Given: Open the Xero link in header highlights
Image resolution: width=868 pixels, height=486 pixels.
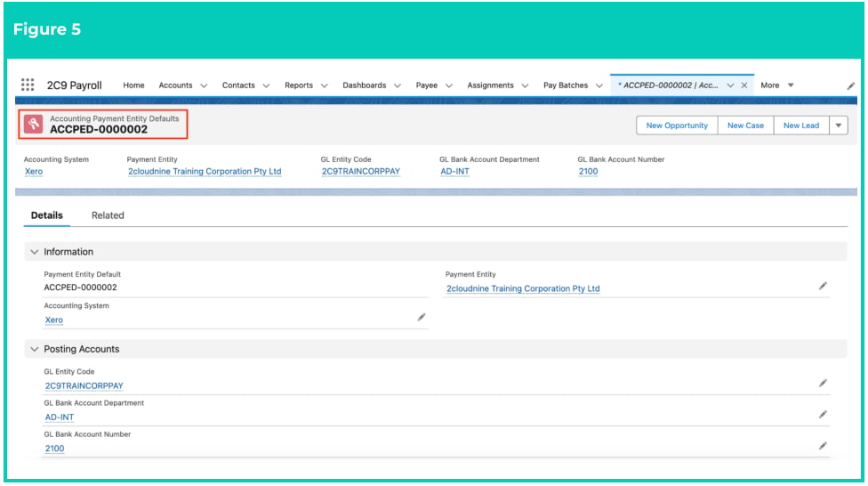Looking at the screenshot, I should click(x=34, y=172).
